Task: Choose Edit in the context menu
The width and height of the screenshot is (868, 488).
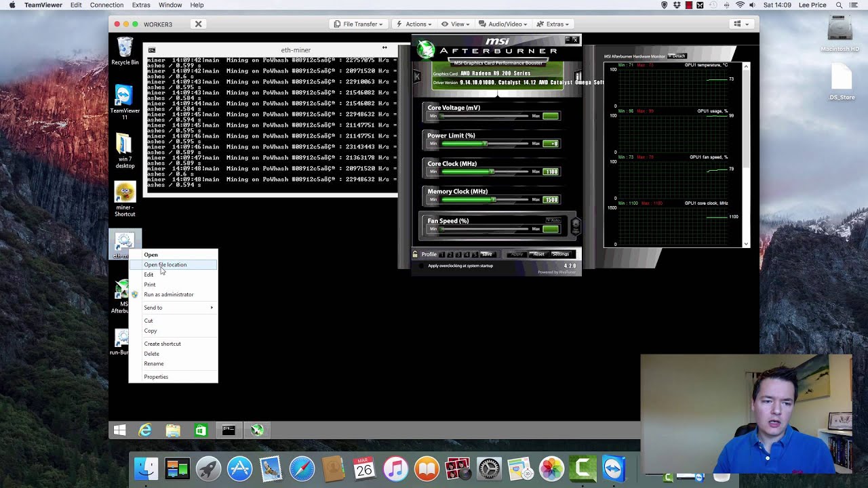Action: click(x=174, y=274)
